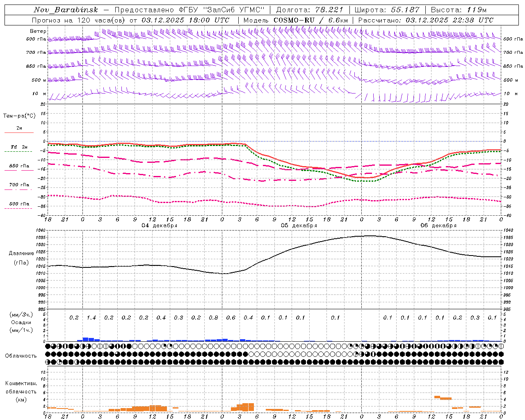Viewport: 525px width, 420px height.
Task: Click the 1.4 precipitation value
Action: (91, 318)
